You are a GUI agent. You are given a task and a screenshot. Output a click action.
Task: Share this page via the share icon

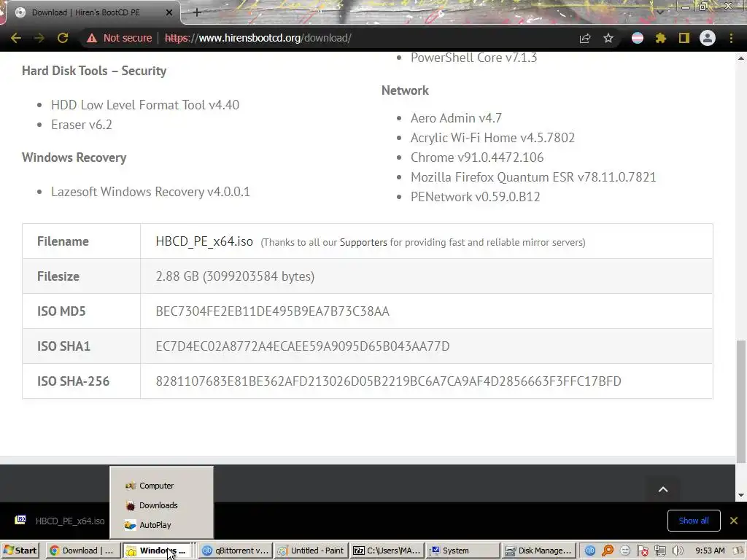pos(585,38)
